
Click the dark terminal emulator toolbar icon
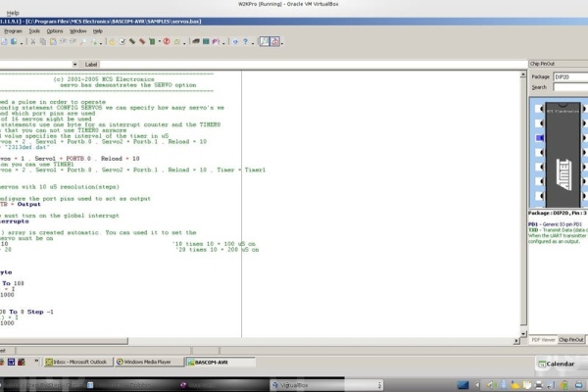coord(196,41)
